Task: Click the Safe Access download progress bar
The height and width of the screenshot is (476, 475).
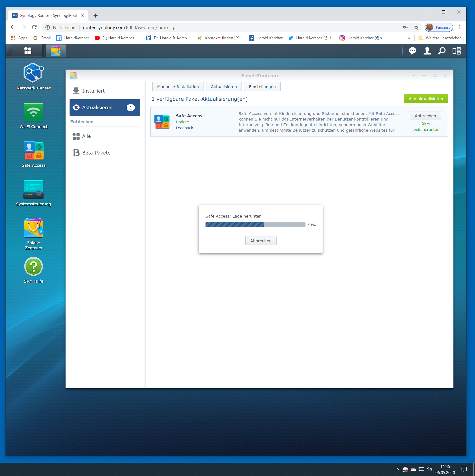Action: [x=255, y=225]
